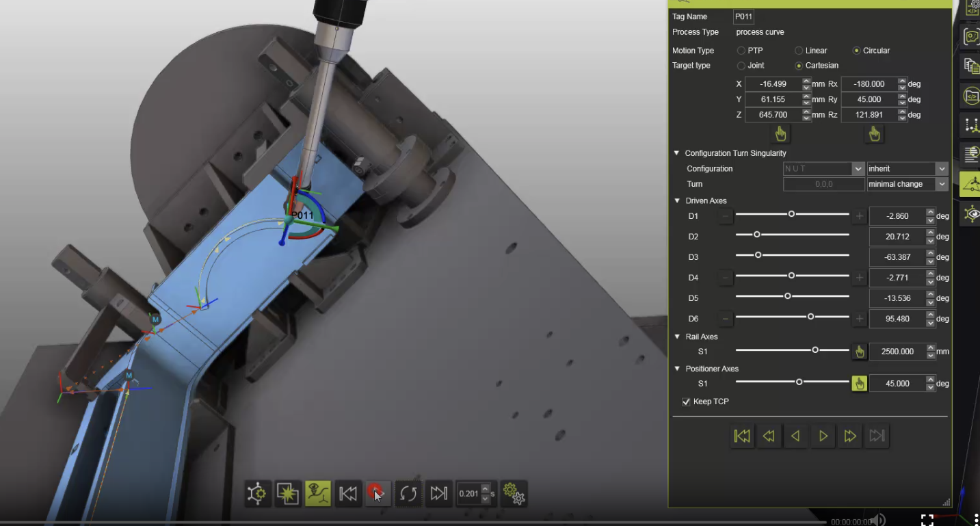Viewport: 980px width, 526px height.
Task: Click the kinematics gear icon in bottom toolbar
Action: [257, 493]
